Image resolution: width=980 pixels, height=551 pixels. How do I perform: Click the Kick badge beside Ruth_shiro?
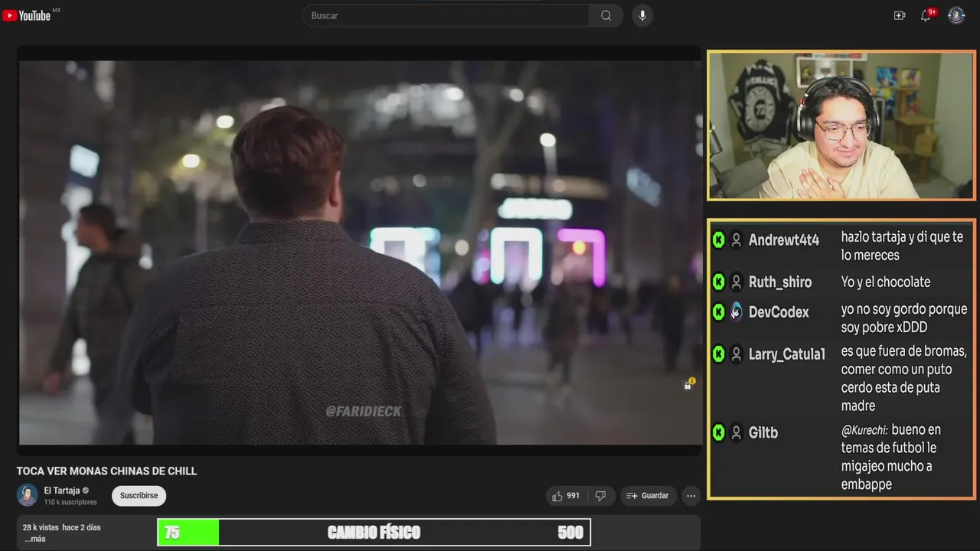[x=718, y=282]
